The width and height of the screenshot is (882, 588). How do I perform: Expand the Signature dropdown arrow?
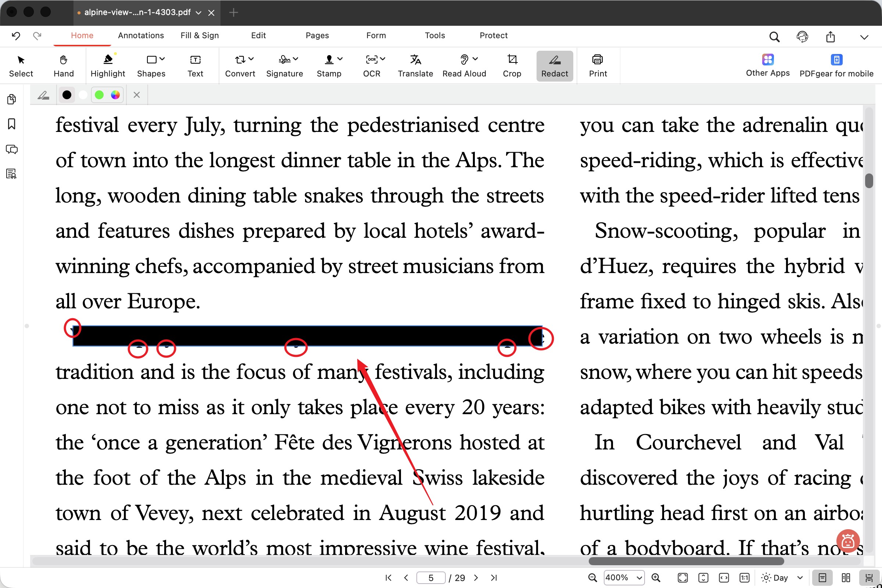click(x=296, y=59)
